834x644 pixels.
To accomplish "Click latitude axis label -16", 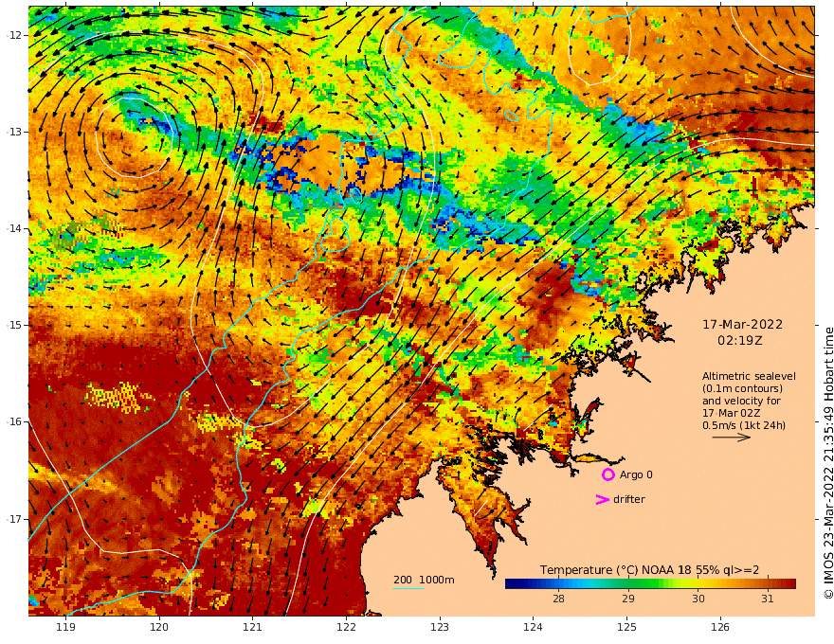I will pos(14,421).
